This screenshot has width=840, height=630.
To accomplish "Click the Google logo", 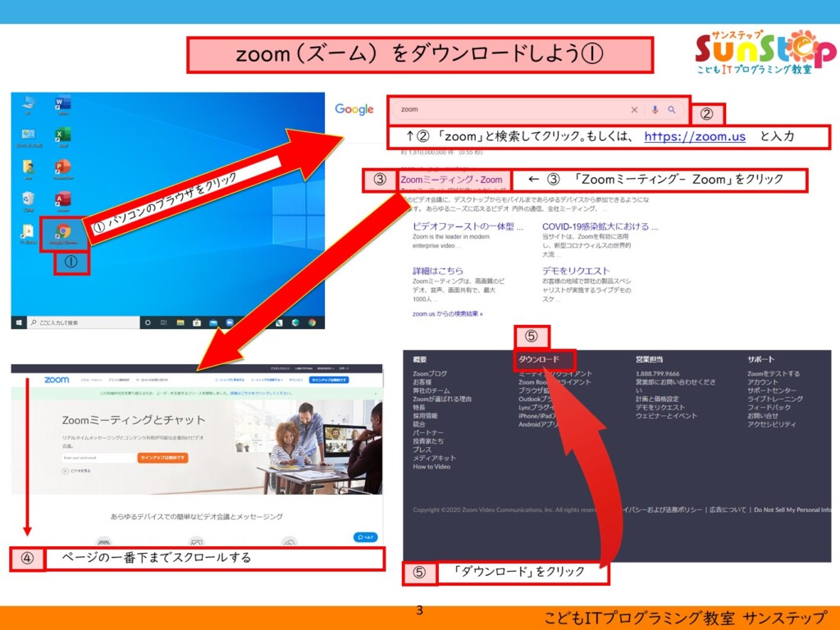I will point(354,109).
